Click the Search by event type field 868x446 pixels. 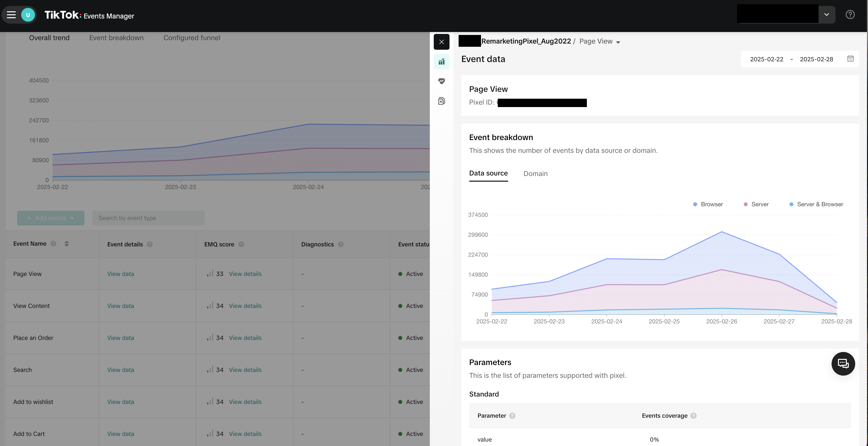[x=148, y=218]
